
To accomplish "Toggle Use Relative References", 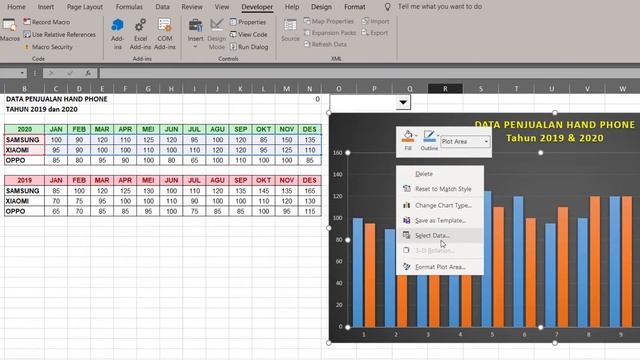I will 59,35.
